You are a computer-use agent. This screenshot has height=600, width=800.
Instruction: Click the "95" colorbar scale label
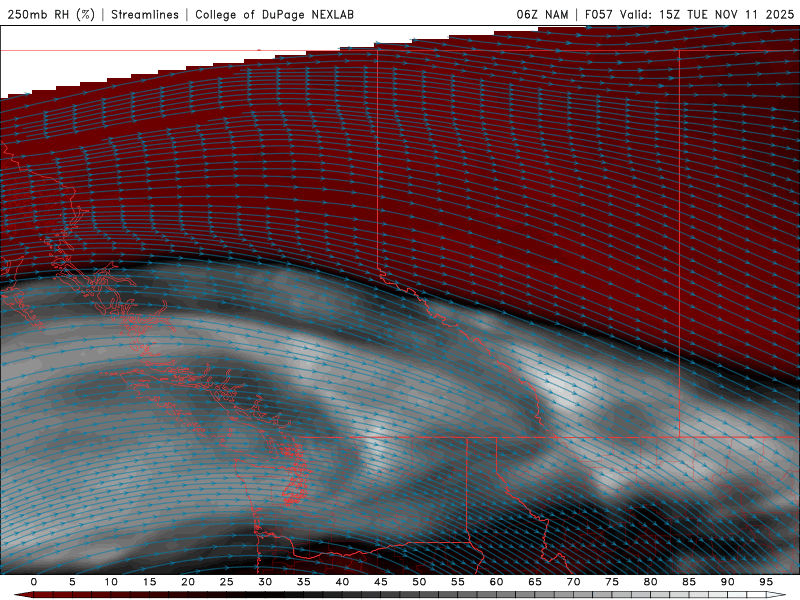point(766,582)
